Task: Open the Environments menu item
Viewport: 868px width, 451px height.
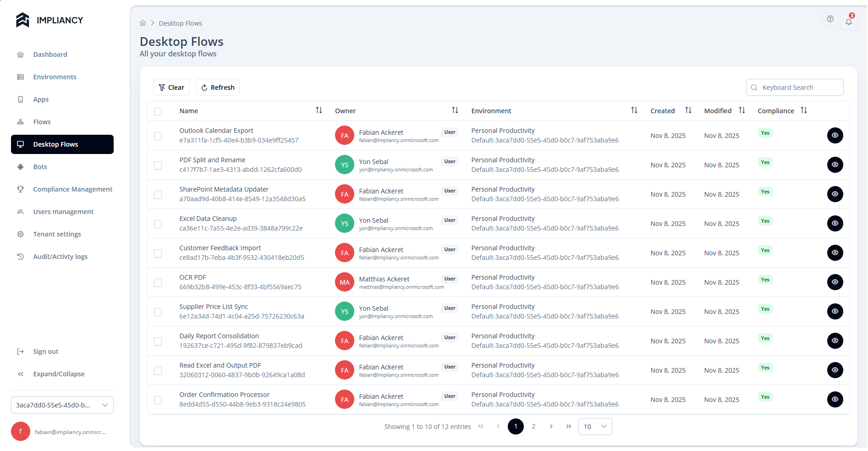Action: [x=55, y=77]
